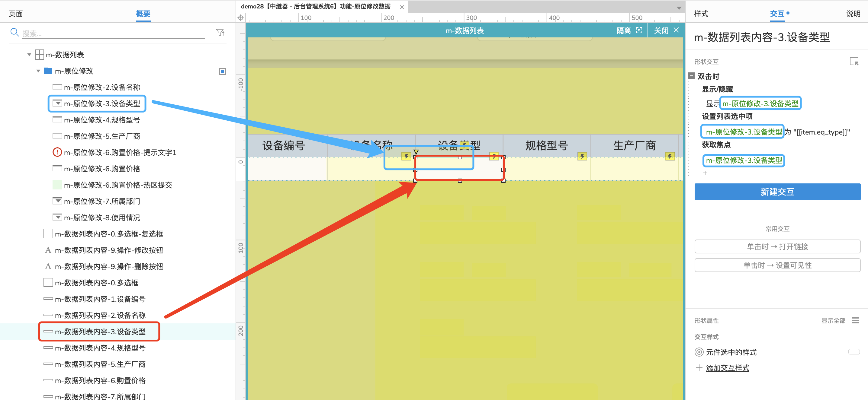This screenshot has width=868, height=400.
Task: Click the 规格型号 header cell on canvas
Action: point(547,145)
